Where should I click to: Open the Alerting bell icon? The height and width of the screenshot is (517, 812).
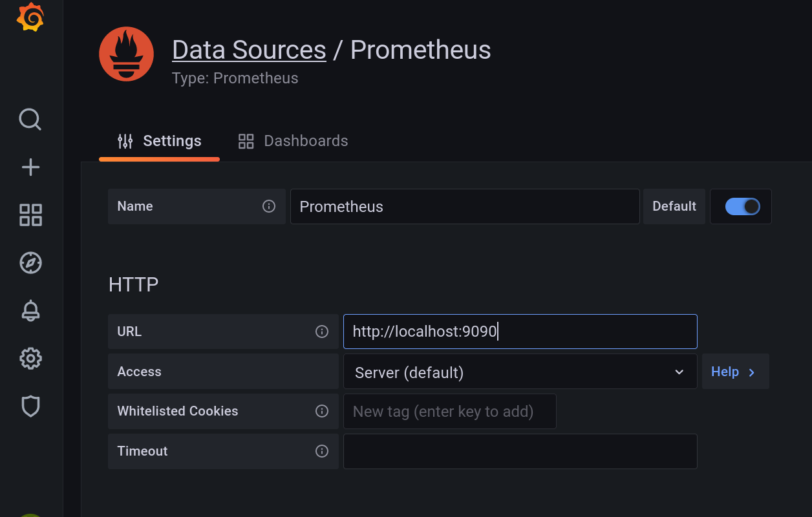[30, 311]
